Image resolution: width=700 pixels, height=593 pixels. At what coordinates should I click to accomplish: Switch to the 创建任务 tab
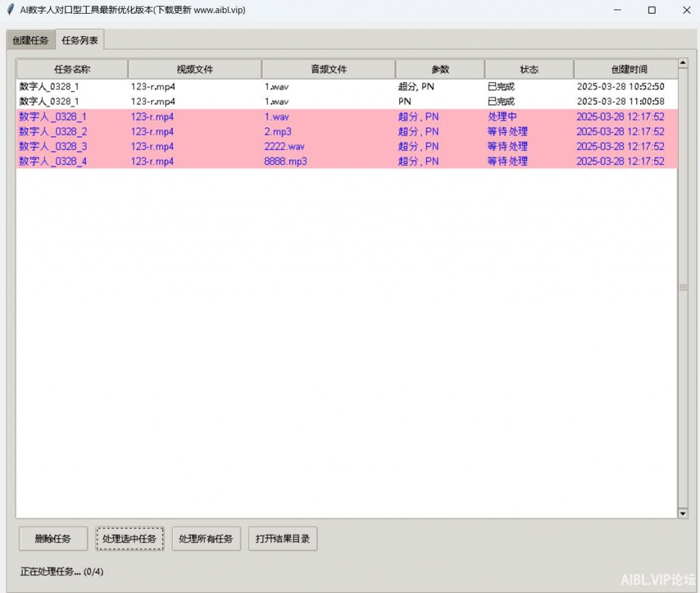[31, 40]
